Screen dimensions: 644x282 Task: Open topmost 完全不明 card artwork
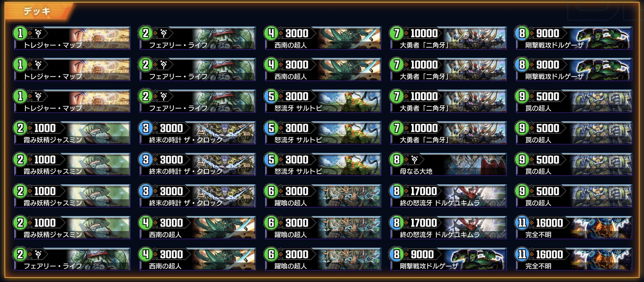pos(600,227)
